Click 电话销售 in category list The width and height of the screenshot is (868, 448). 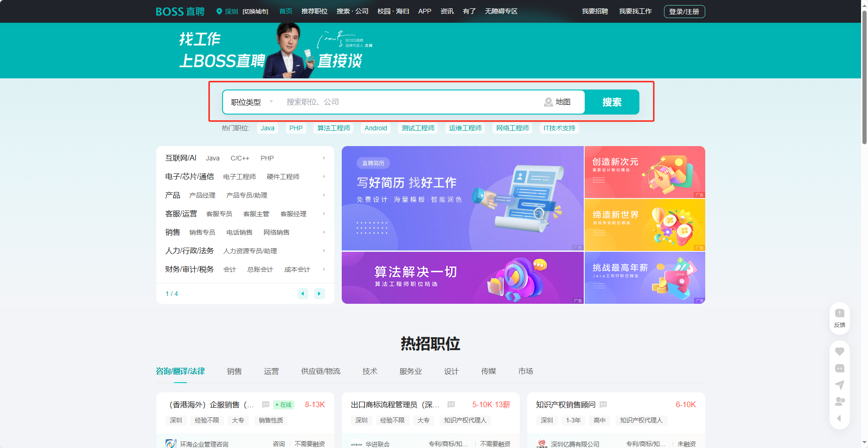(239, 232)
